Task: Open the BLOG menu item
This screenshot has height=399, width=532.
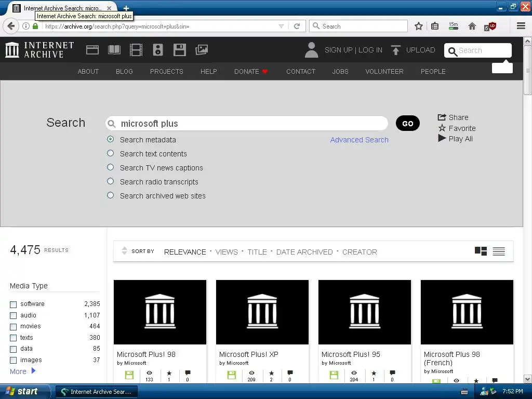Action: click(x=124, y=72)
